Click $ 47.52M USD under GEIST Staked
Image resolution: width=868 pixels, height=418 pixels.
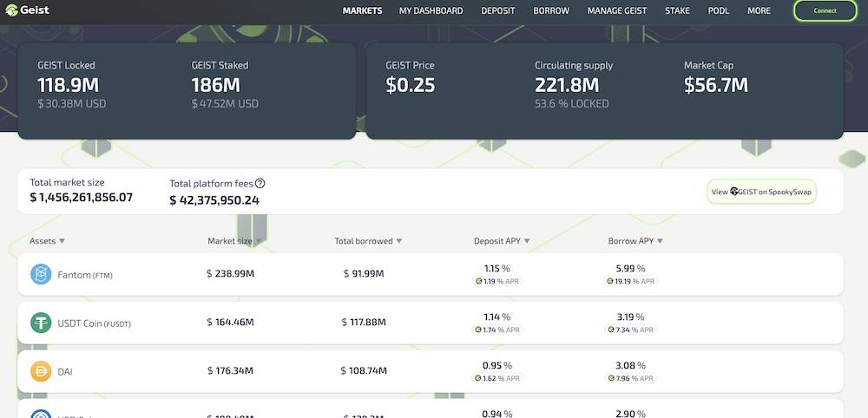[225, 104]
